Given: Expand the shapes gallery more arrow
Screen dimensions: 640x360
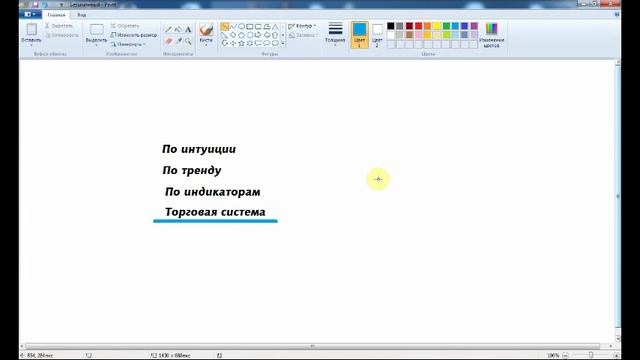Looking at the screenshot, I should [283, 43].
